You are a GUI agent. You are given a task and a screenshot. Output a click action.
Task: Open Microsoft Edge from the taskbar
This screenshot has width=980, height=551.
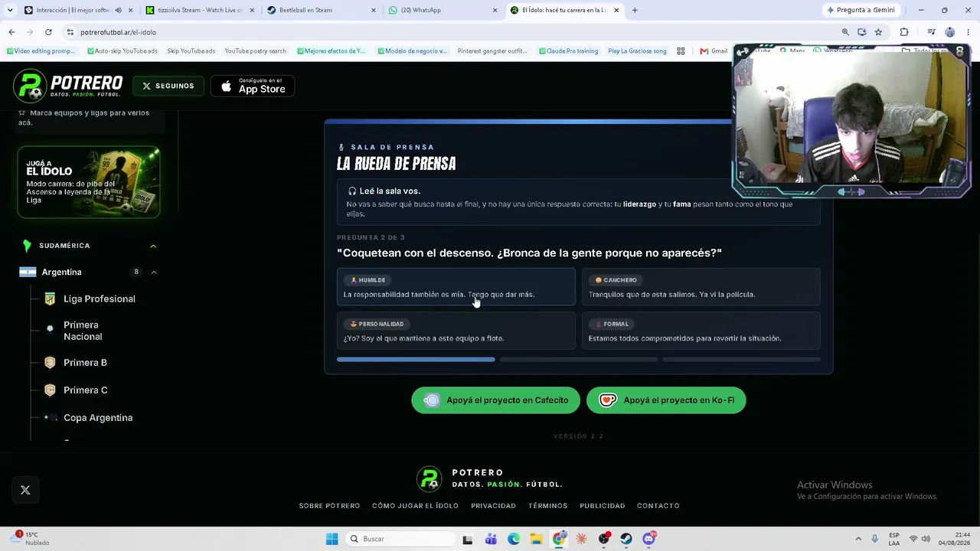514,539
